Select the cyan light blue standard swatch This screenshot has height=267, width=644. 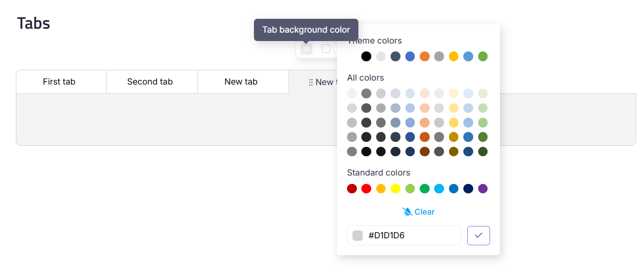pos(439,188)
